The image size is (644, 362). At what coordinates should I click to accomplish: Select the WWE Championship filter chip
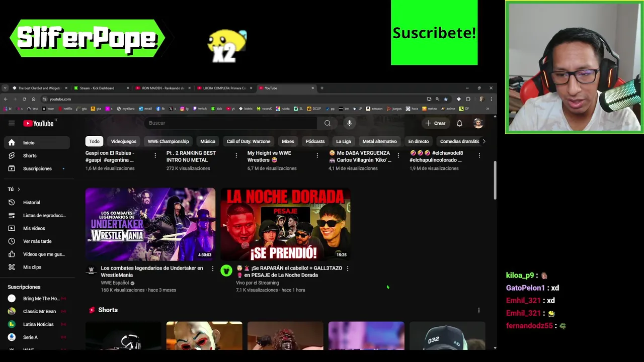168,142
